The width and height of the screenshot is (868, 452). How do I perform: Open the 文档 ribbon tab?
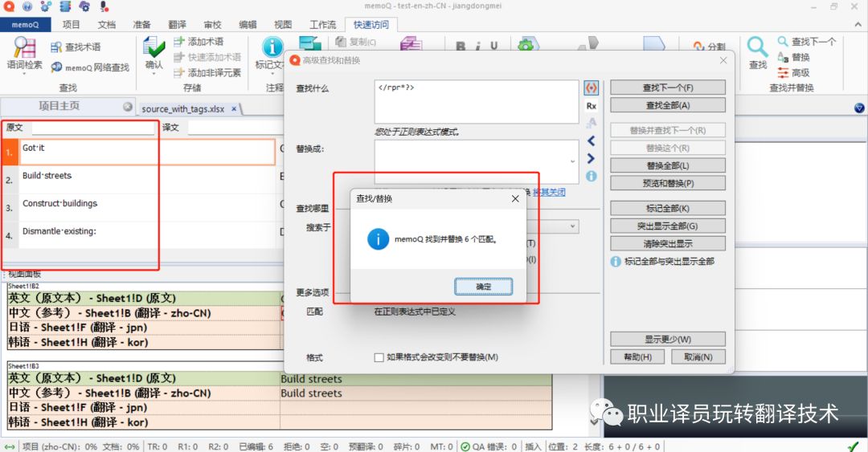(107, 24)
